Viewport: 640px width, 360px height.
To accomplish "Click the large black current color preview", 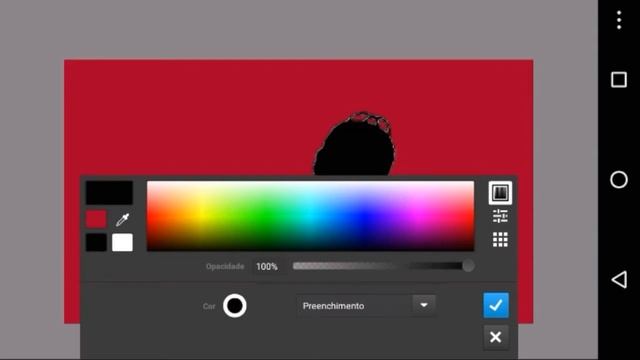I will pos(109,193).
